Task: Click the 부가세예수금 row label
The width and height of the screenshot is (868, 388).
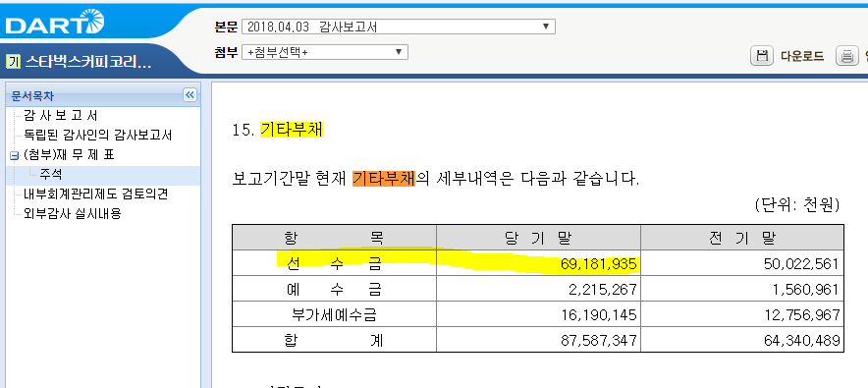Action: pyautogui.click(x=335, y=314)
